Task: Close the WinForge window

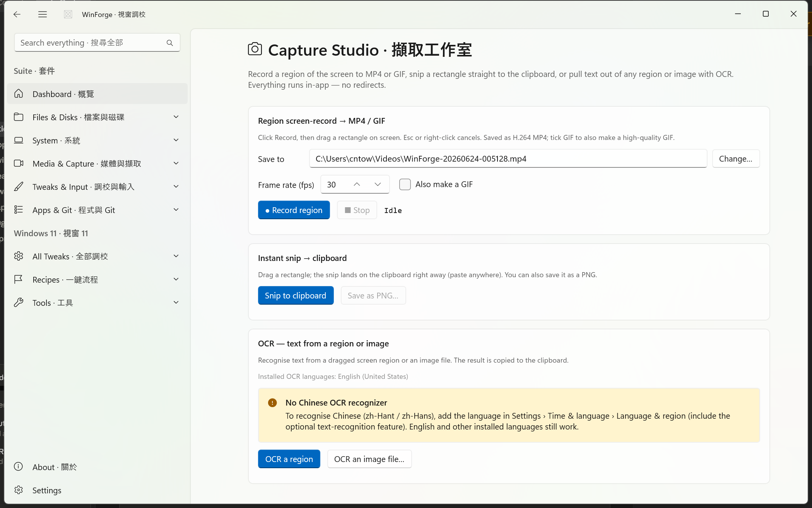Action: [x=793, y=14]
